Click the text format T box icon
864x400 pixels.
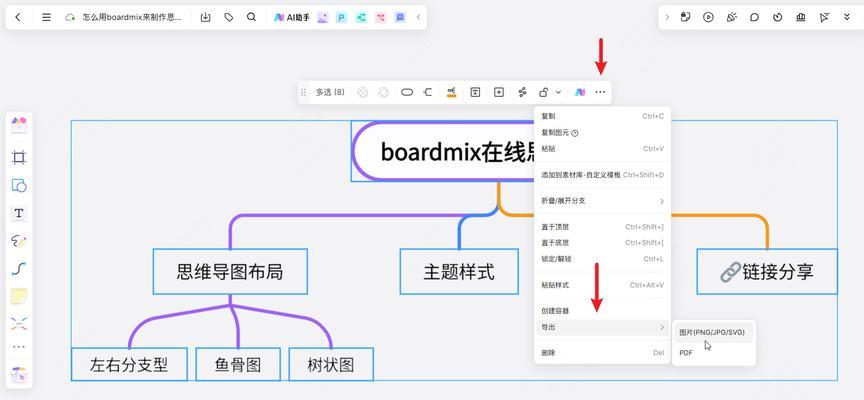tap(475, 93)
